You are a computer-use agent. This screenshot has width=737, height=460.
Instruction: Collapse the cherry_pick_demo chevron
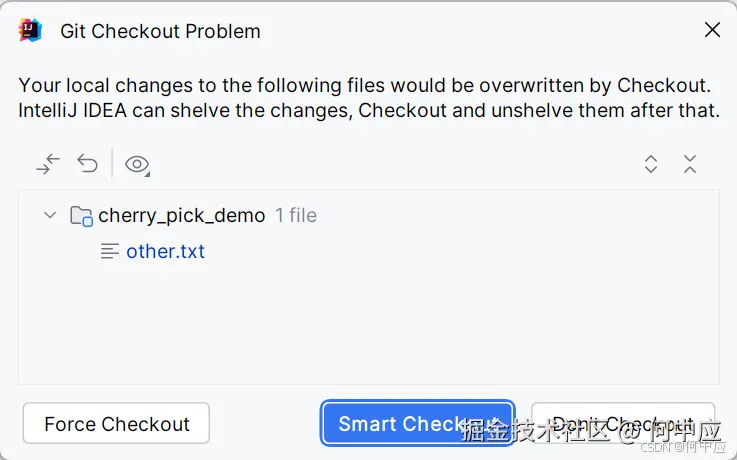(x=50, y=215)
